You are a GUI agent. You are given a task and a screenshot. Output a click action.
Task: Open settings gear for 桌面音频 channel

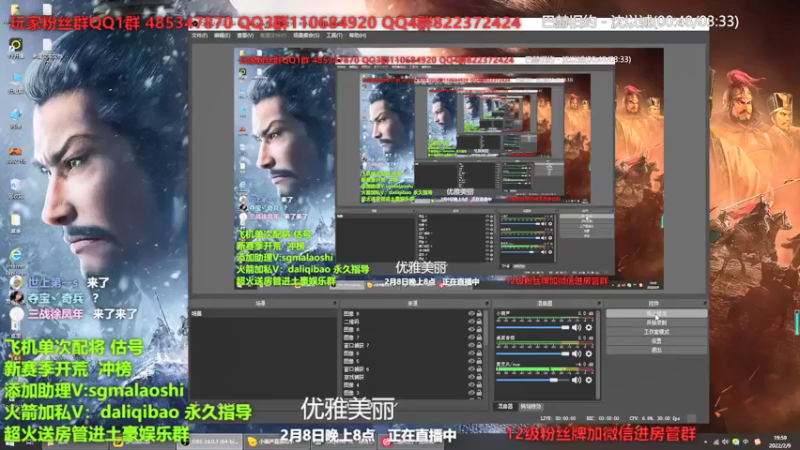click(589, 354)
